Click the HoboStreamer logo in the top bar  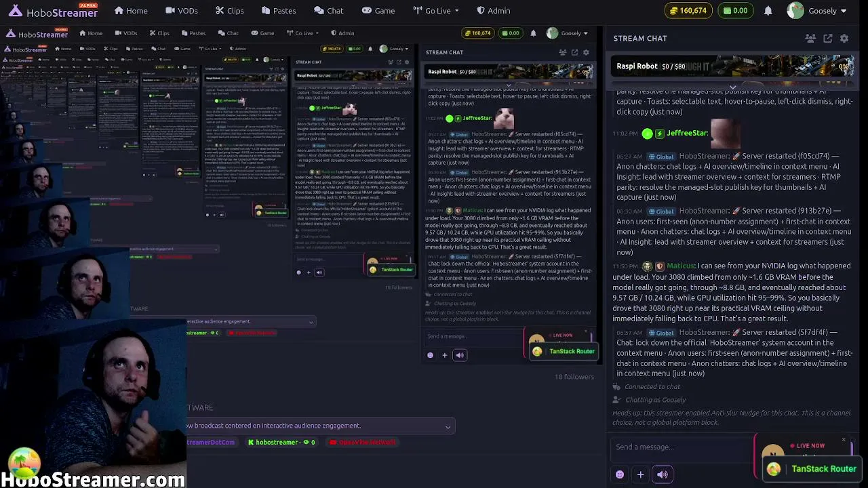point(53,11)
